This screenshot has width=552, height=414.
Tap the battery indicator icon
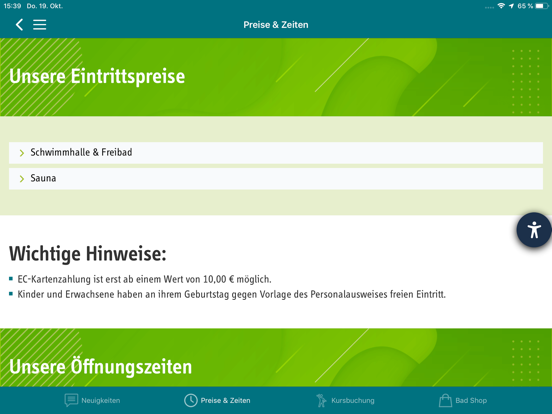pos(542,6)
